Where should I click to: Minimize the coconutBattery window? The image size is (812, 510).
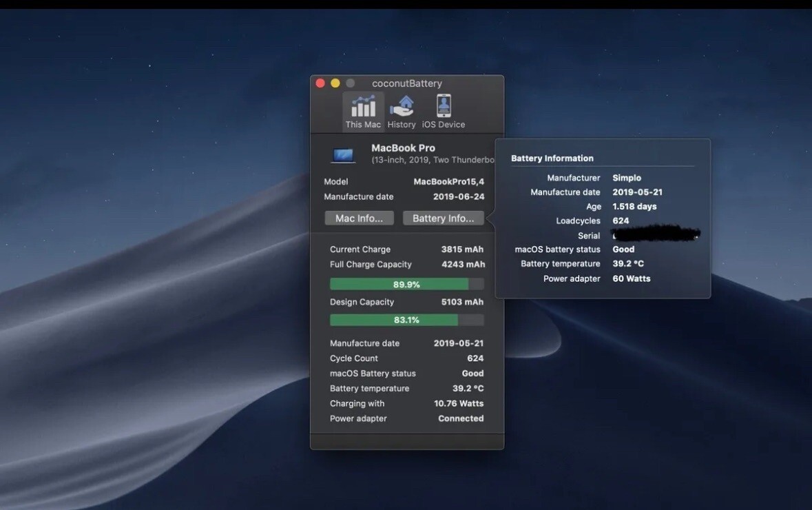335,83
